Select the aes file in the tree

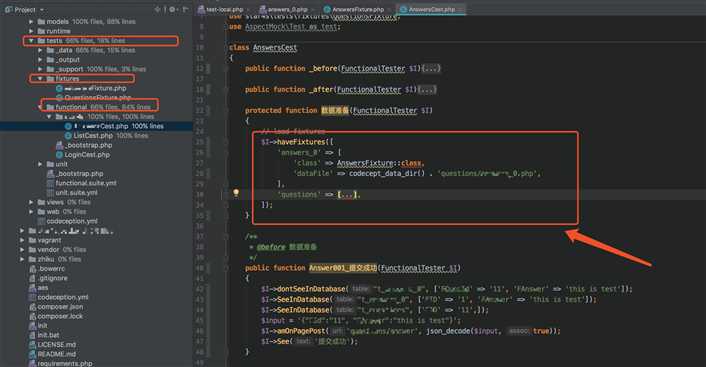(43, 287)
